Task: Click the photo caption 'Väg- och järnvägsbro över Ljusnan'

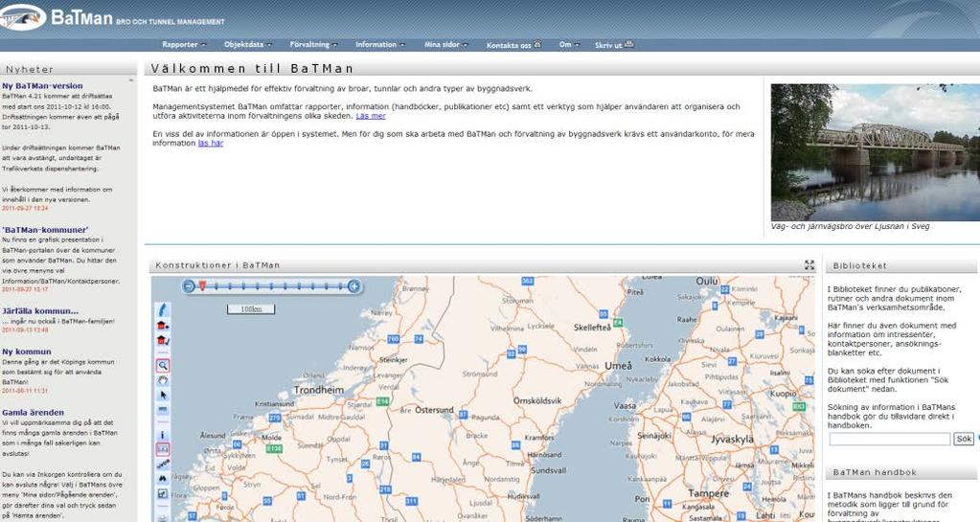Action: point(850,226)
